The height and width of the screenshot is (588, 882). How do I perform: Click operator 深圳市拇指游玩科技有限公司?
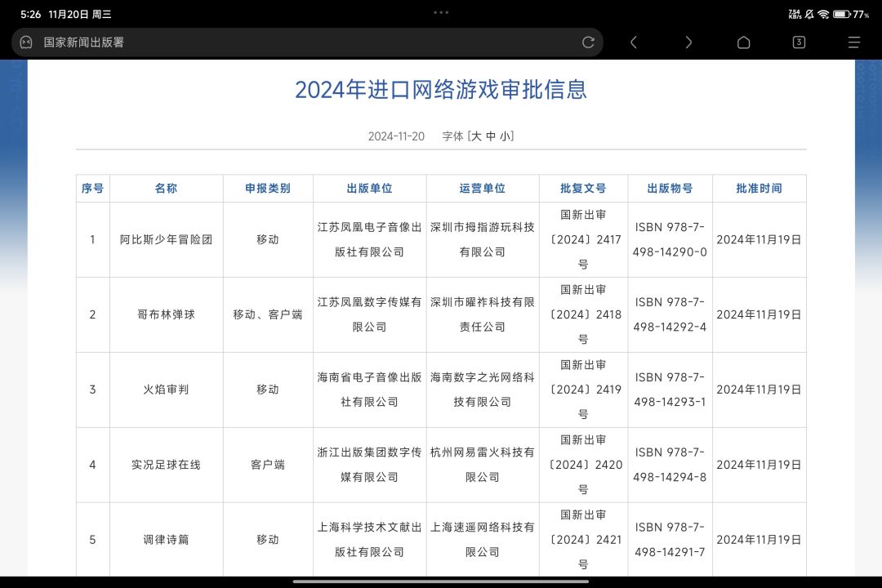(482, 240)
